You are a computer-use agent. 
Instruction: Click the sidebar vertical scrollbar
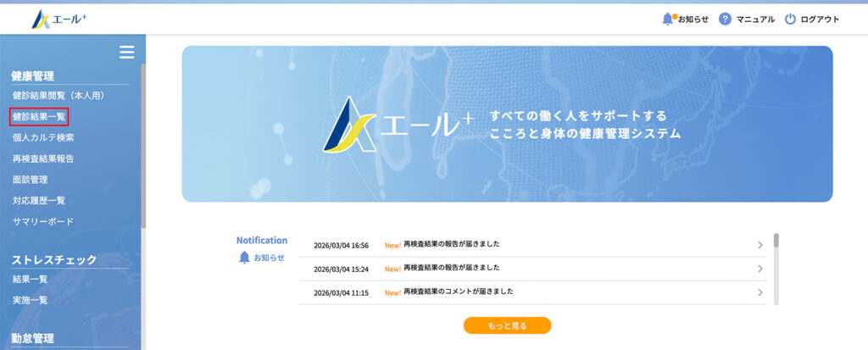point(143,144)
